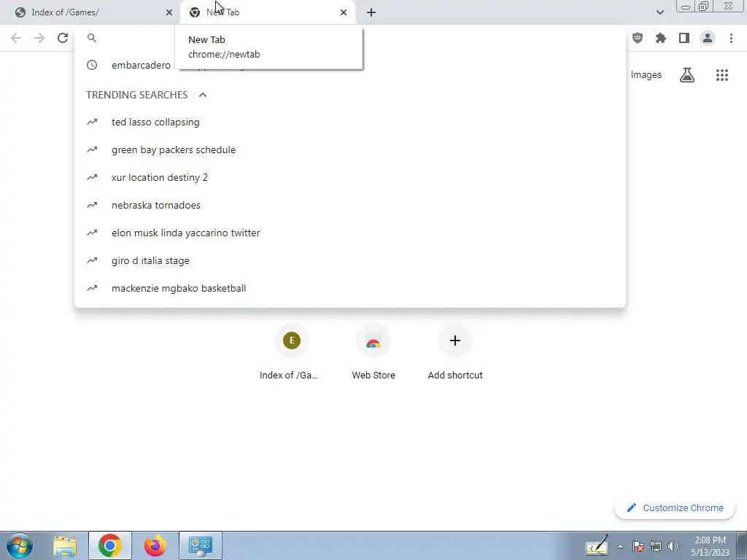Click the tab search down arrow
747x560 pixels.
pos(659,12)
